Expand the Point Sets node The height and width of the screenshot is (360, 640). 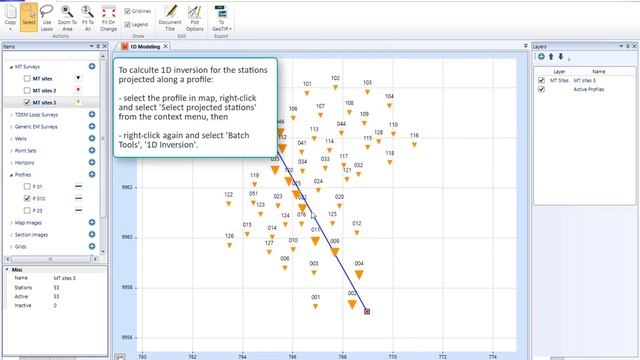pos(11,151)
